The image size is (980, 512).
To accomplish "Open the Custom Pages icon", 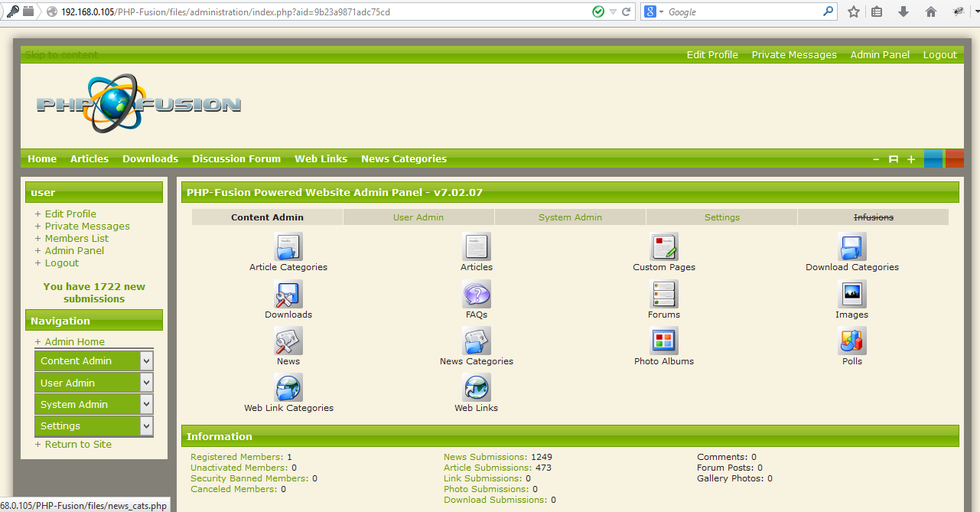I will coord(664,247).
